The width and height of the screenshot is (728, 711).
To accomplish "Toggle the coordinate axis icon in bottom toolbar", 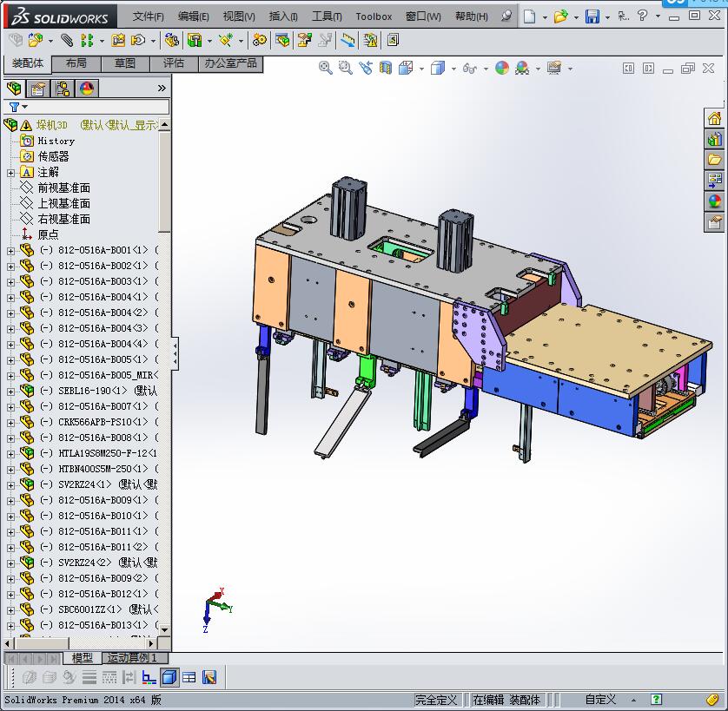I will coord(149,678).
